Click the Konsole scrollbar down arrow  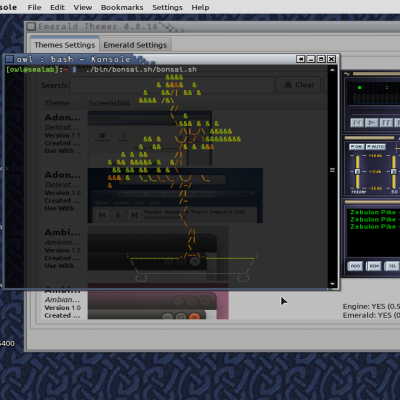coord(332,284)
